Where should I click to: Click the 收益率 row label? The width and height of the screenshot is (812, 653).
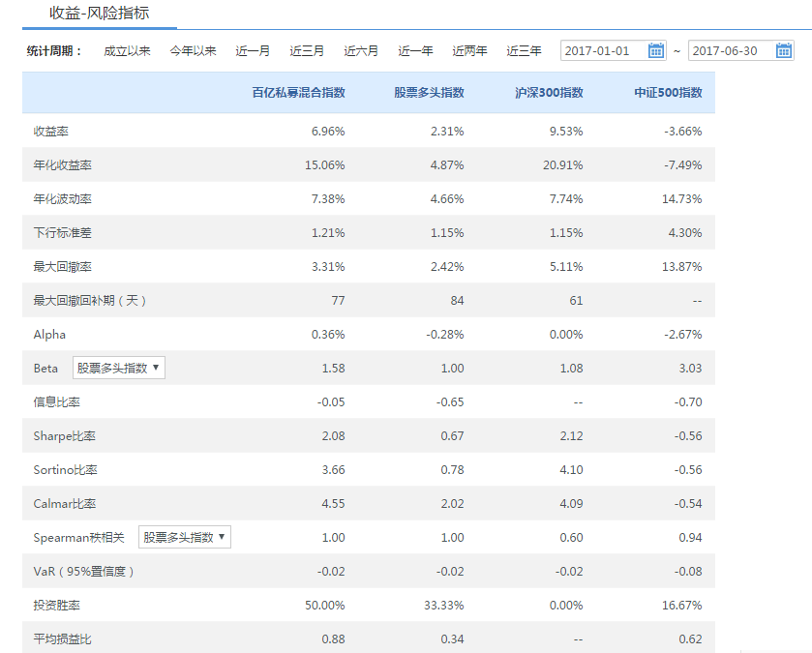coord(50,132)
